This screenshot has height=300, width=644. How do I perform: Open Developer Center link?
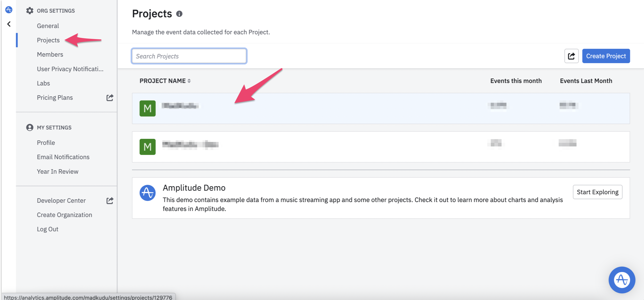[x=61, y=201]
